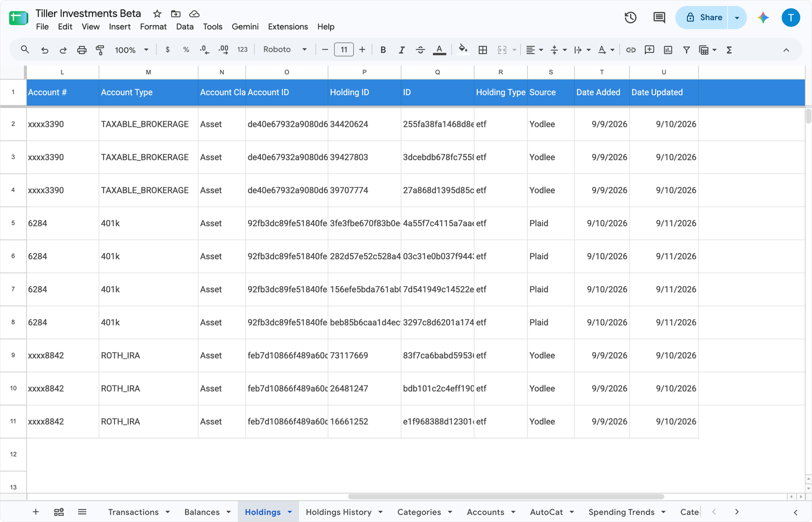This screenshot has height=522, width=812.
Task: Click the font size input field
Action: 344,50
